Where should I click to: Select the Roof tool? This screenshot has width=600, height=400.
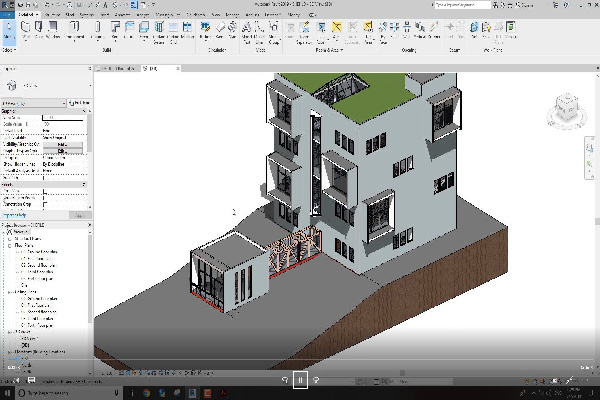(115, 30)
